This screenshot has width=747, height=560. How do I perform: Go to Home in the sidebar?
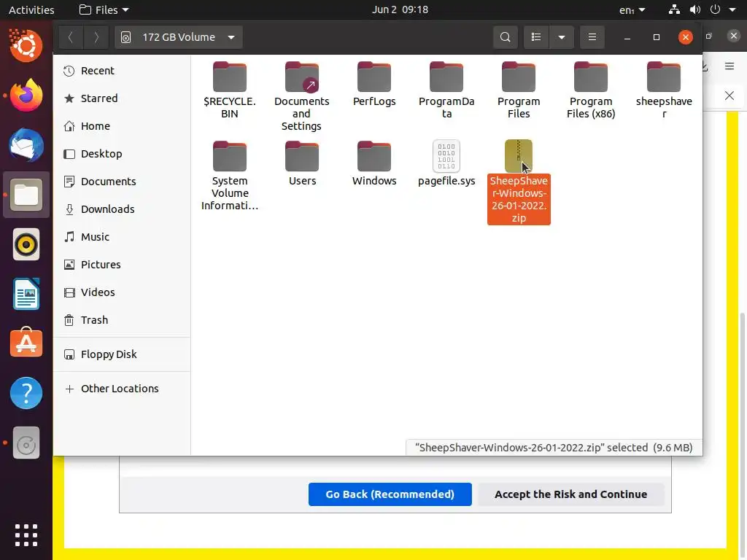pyautogui.click(x=122, y=126)
